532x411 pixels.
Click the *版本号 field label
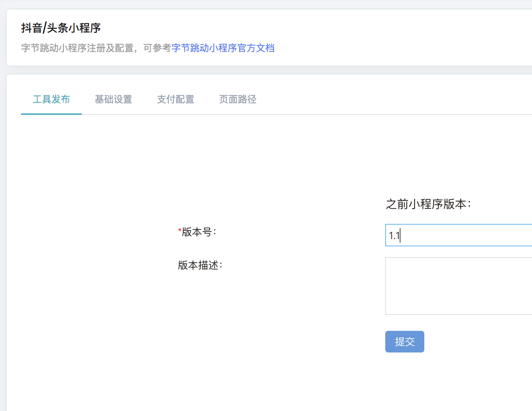point(197,232)
